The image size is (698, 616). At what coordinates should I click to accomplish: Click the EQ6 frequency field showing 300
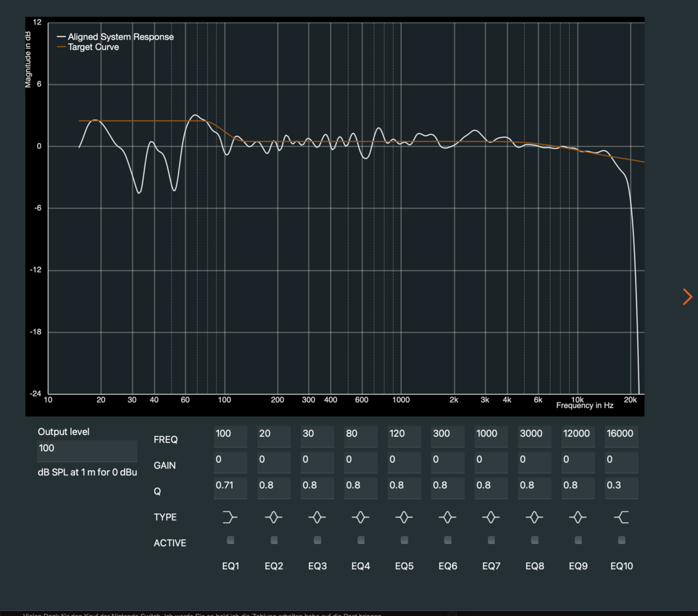[448, 436]
